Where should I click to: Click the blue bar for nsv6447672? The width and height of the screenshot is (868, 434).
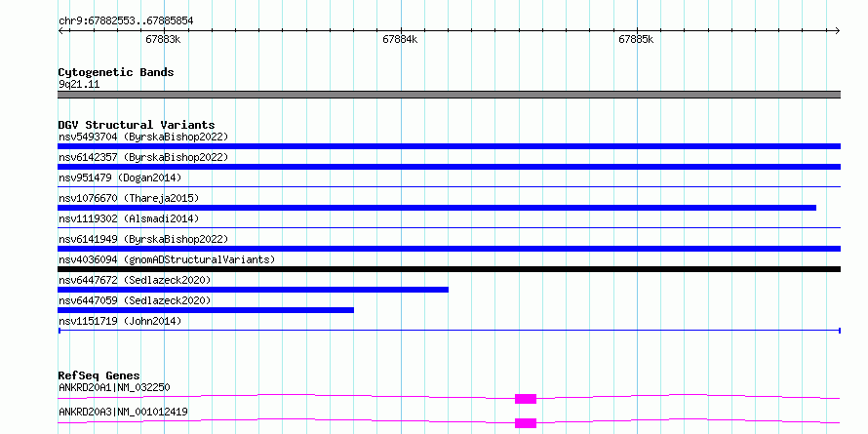(x=253, y=290)
